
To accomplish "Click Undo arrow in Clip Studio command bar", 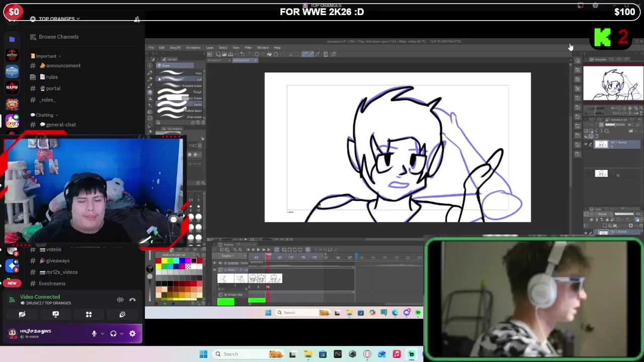I will (242, 54).
